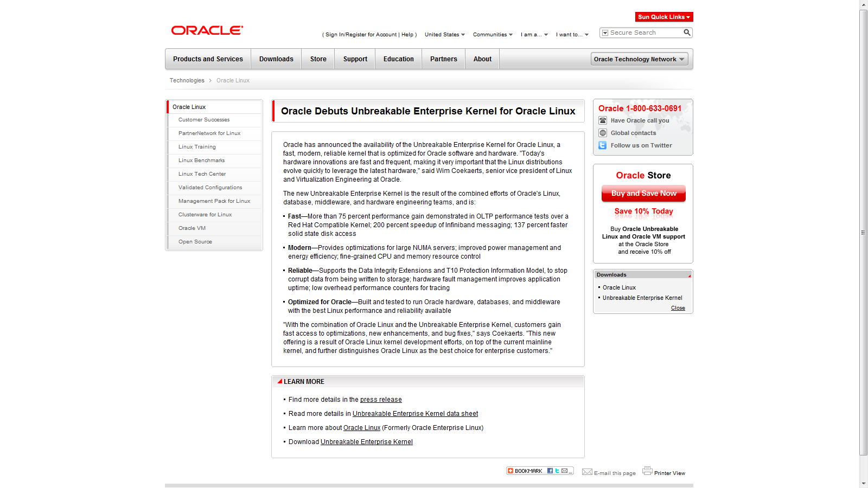Expand the United States country selector

(445, 35)
